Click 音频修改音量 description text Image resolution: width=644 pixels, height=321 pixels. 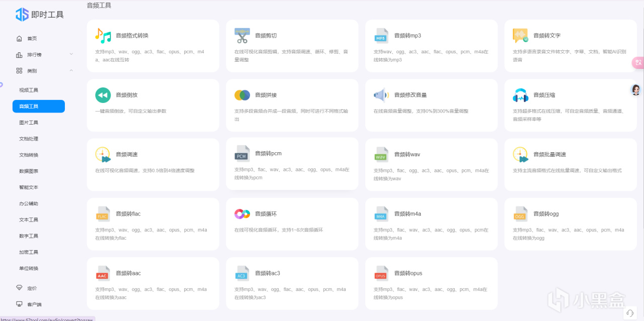point(421,111)
